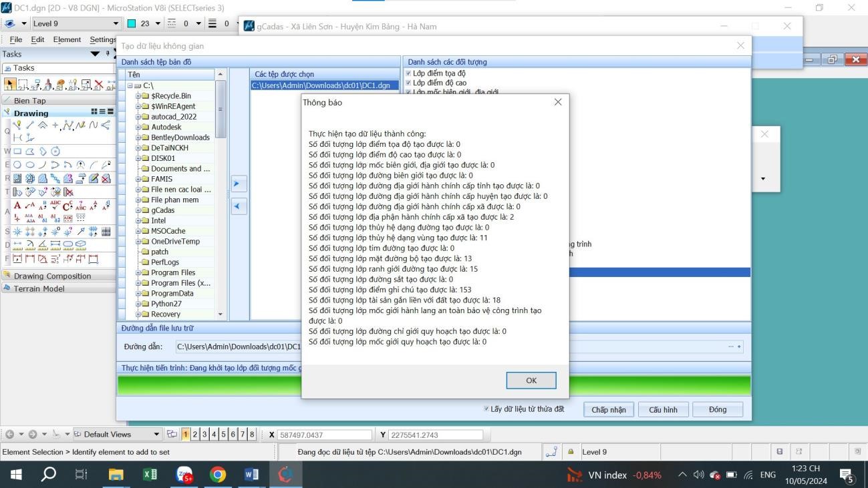Choose the Place Circle tool
Screen dimensions: 868x488
pos(17,164)
